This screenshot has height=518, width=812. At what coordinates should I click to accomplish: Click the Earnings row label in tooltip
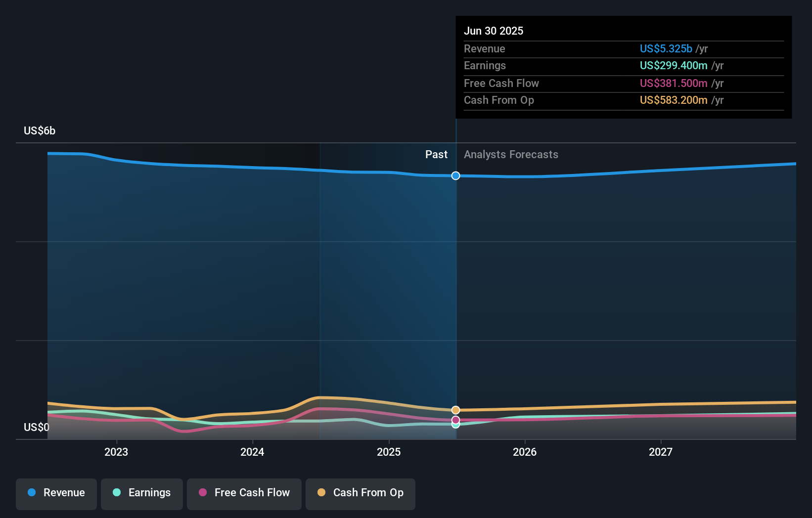[x=485, y=65]
